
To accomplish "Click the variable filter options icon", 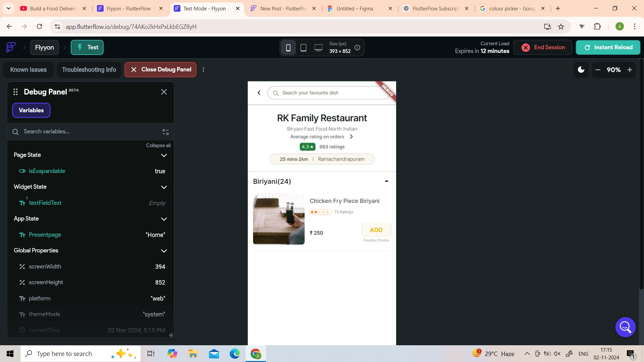I will click(165, 132).
